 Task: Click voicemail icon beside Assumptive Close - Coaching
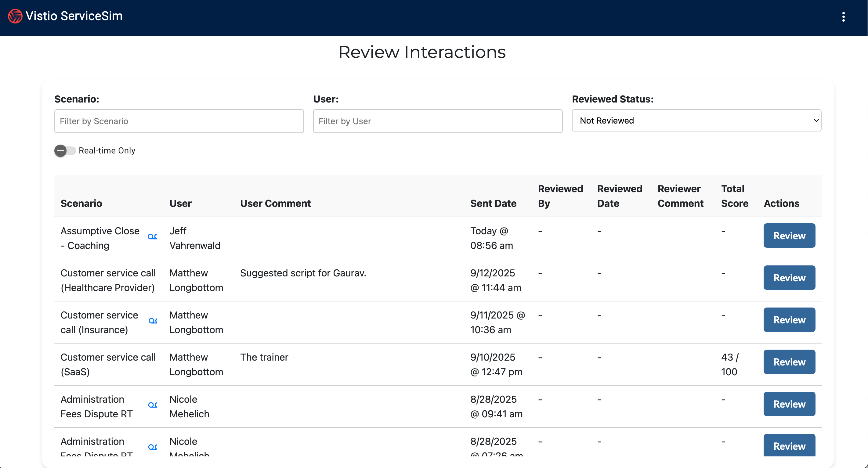[x=152, y=236]
